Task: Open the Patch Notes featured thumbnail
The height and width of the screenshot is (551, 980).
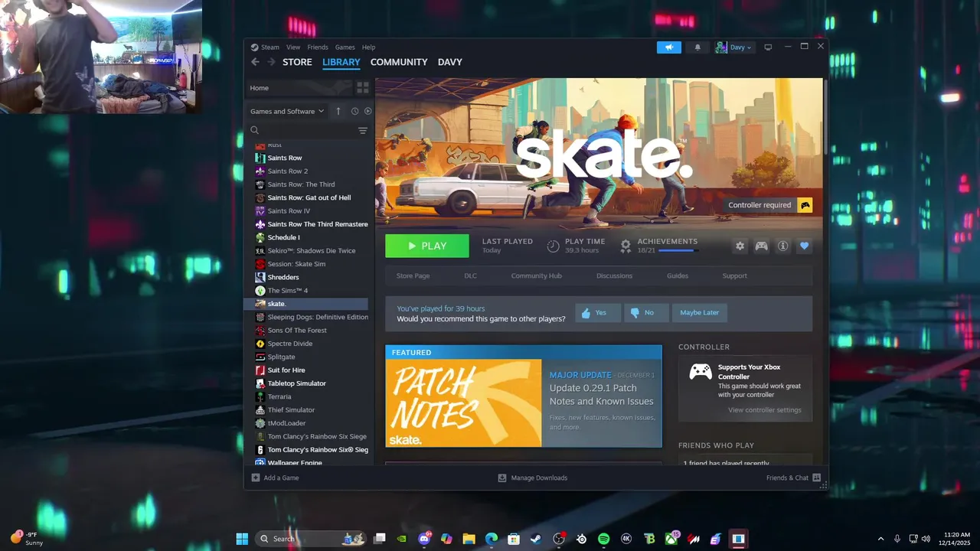Action: pos(463,403)
